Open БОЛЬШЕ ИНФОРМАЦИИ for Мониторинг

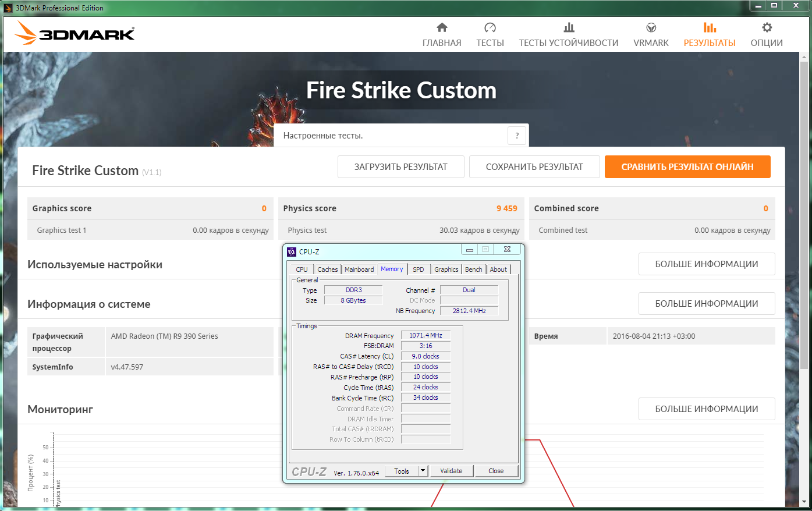707,409
